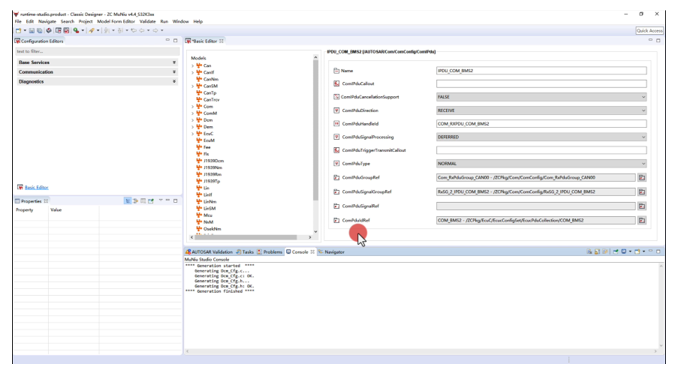Switch to the Tasks tab
The width and height of the screenshot is (681, 371).
tap(245, 252)
